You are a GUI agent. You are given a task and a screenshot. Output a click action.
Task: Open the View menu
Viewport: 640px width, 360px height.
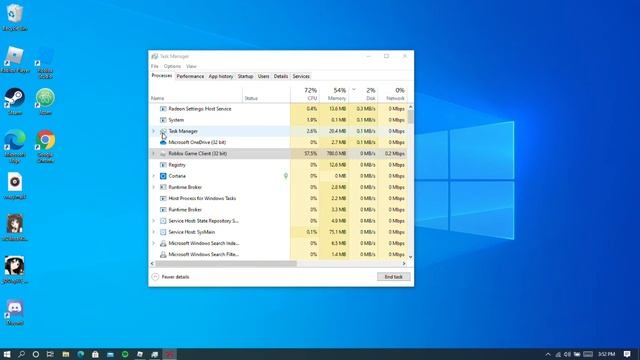[x=191, y=66]
